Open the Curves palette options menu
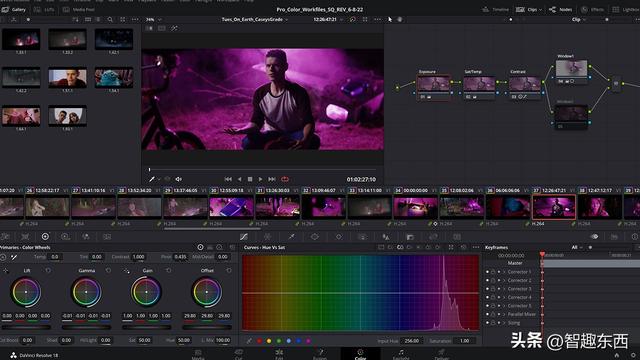 [x=476, y=247]
